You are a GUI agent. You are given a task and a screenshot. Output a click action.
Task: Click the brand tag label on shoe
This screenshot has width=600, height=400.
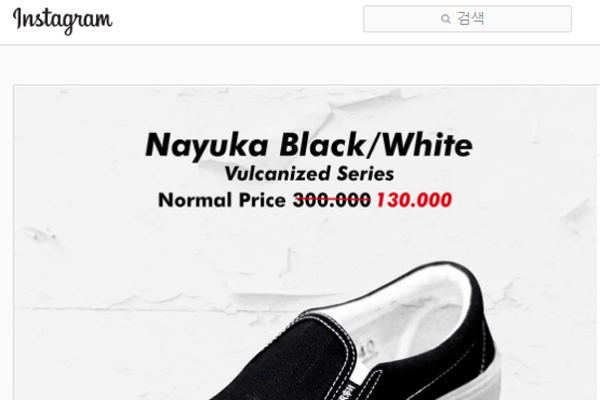click(348, 391)
